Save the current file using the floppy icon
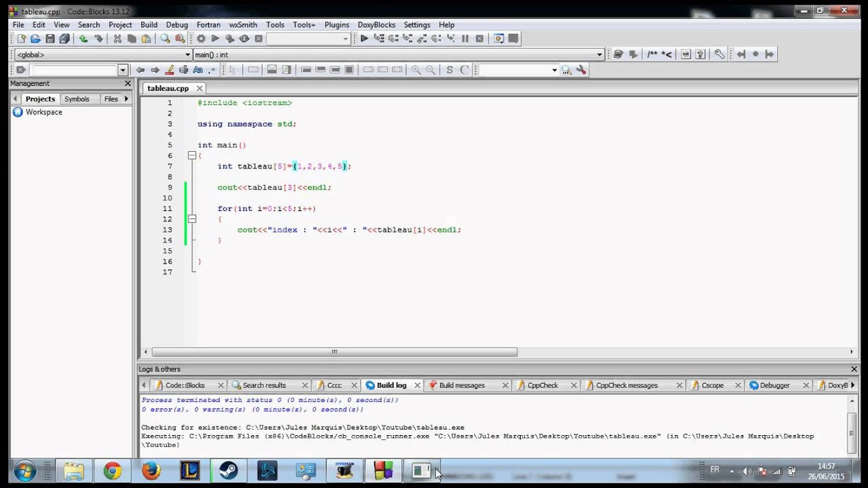868x488 pixels. click(50, 39)
